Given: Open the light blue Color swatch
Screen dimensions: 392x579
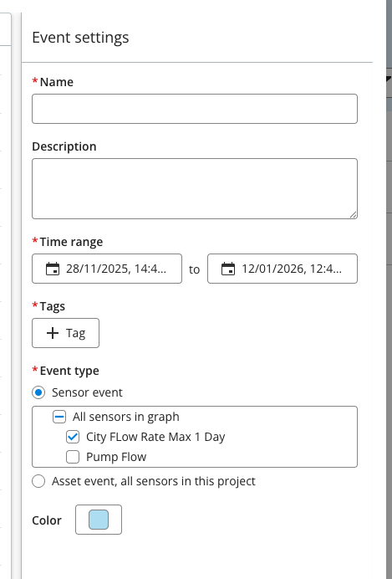Looking at the screenshot, I should pyautogui.click(x=99, y=520).
